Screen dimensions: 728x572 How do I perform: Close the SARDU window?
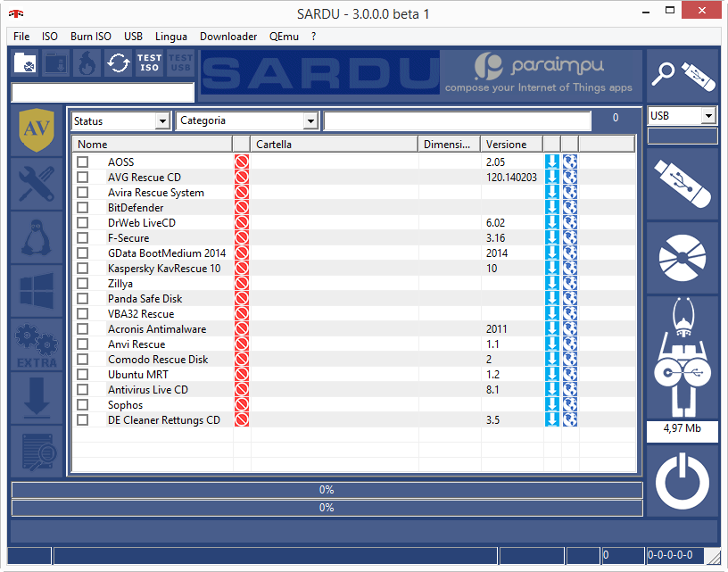pyautogui.click(x=701, y=10)
